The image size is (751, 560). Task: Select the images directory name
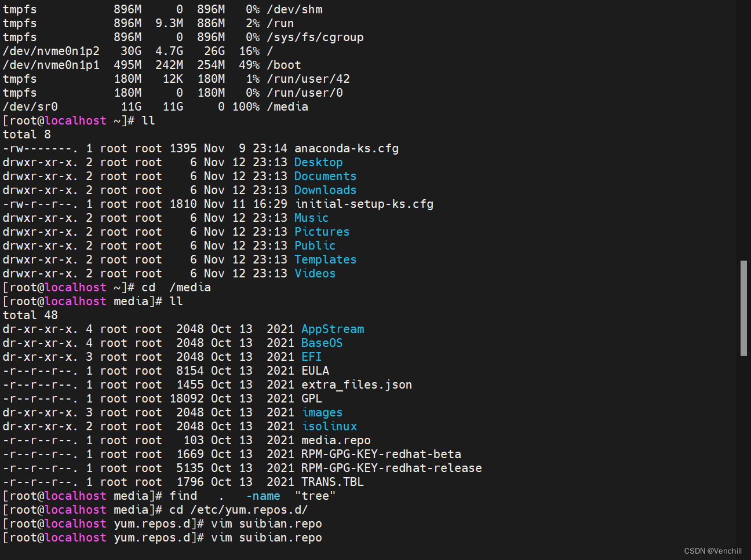pos(322,412)
